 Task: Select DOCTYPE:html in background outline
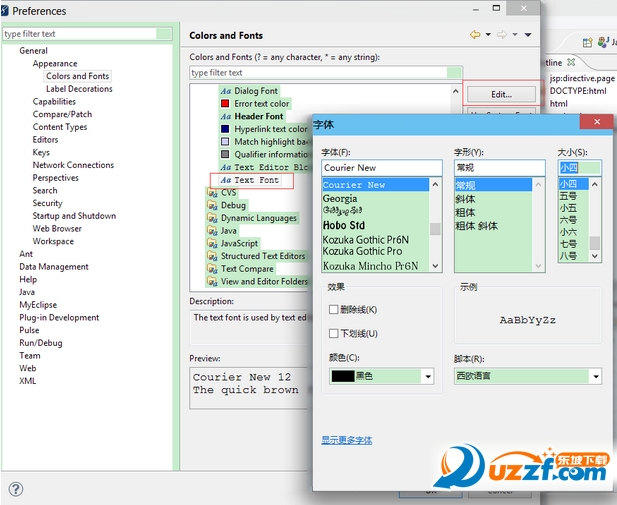578,91
